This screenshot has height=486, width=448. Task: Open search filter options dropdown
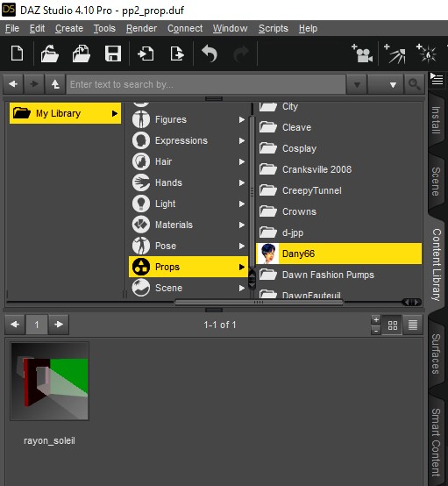coord(386,84)
